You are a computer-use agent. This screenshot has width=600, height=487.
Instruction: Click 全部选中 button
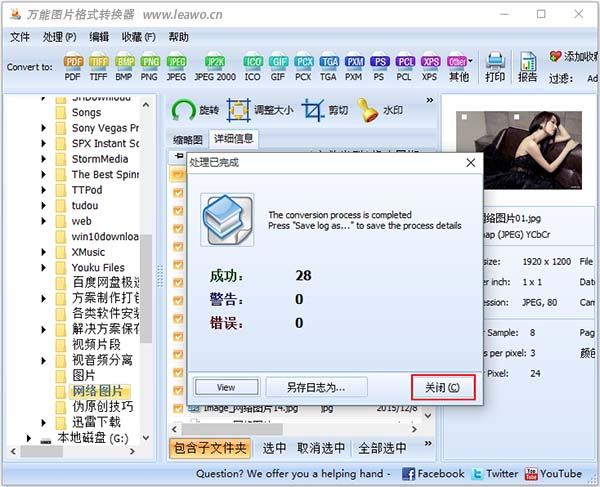pyautogui.click(x=382, y=448)
